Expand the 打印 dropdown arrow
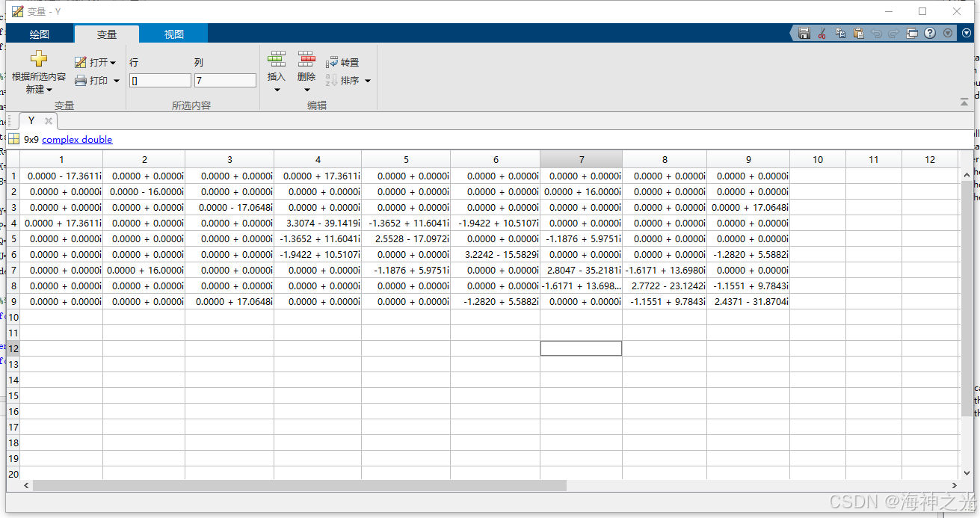Viewport: 980px width, 518px height. pos(117,81)
